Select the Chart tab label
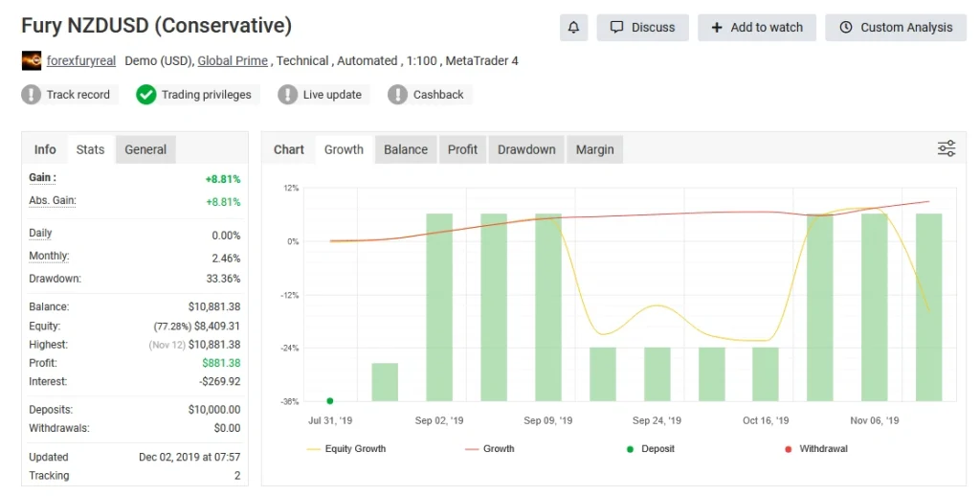This screenshot has width=980, height=496. click(x=289, y=149)
